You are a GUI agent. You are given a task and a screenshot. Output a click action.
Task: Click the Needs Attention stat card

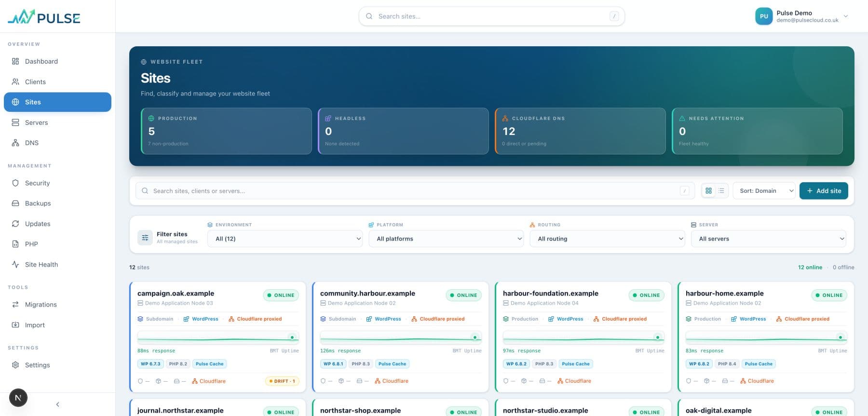pos(757,131)
